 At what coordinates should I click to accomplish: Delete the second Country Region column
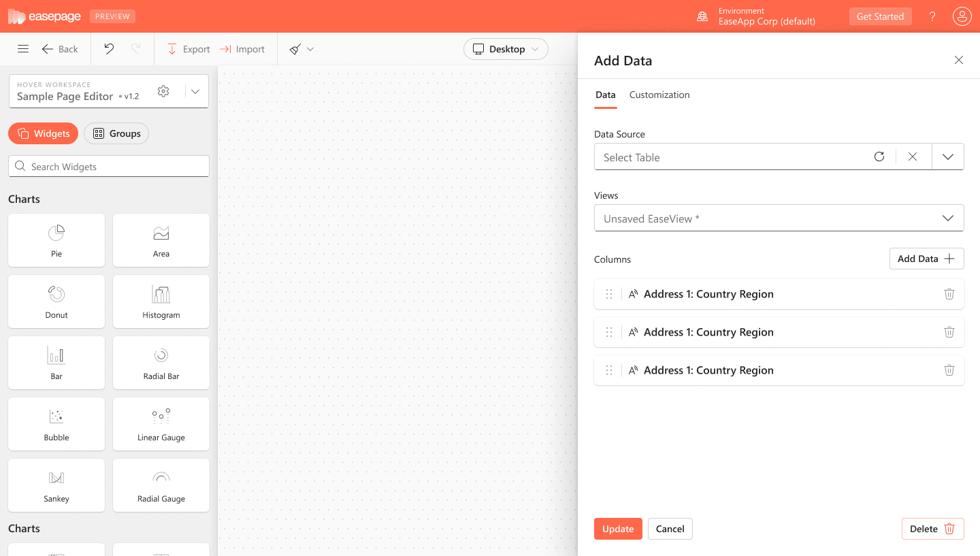coord(949,332)
